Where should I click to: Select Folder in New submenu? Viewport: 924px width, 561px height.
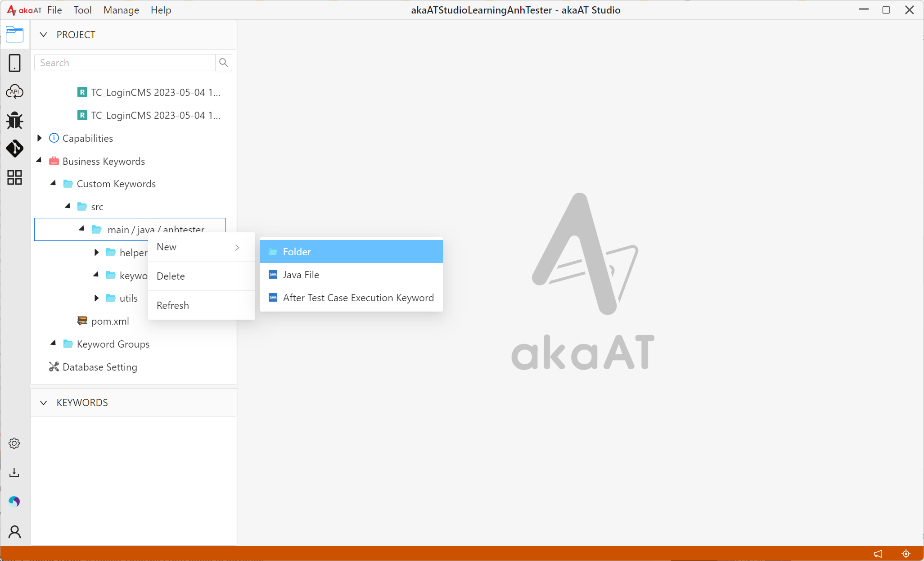(352, 252)
